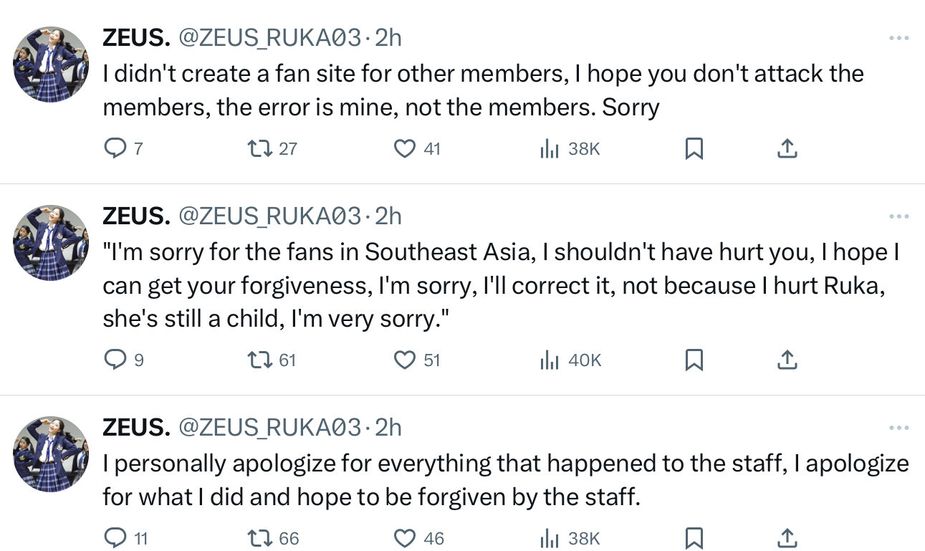Retweet the tweet with 66 retweets
Viewport: 925px width, 551px height.
[260, 538]
